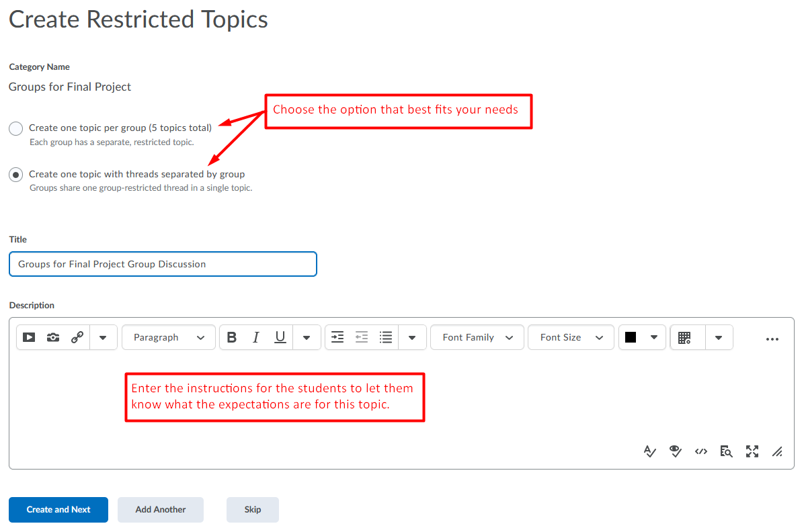The width and height of the screenshot is (804, 532).
Task: Select one topic with threads separated by group
Action: point(15,175)
